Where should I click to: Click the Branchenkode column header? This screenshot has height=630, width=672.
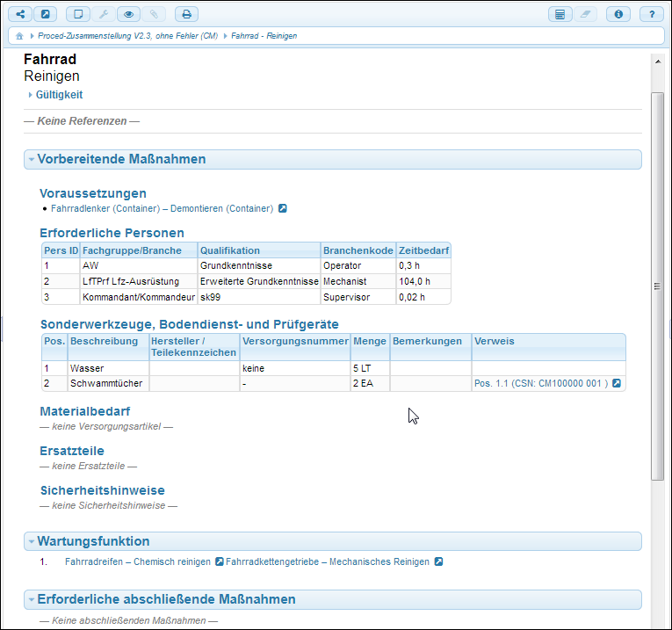coord(358,250)
